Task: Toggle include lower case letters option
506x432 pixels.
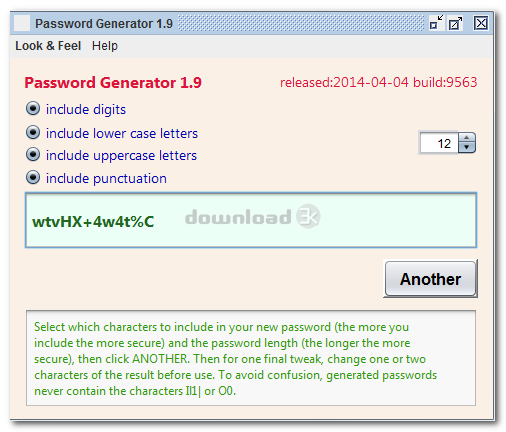Action: tap(33, 133)
